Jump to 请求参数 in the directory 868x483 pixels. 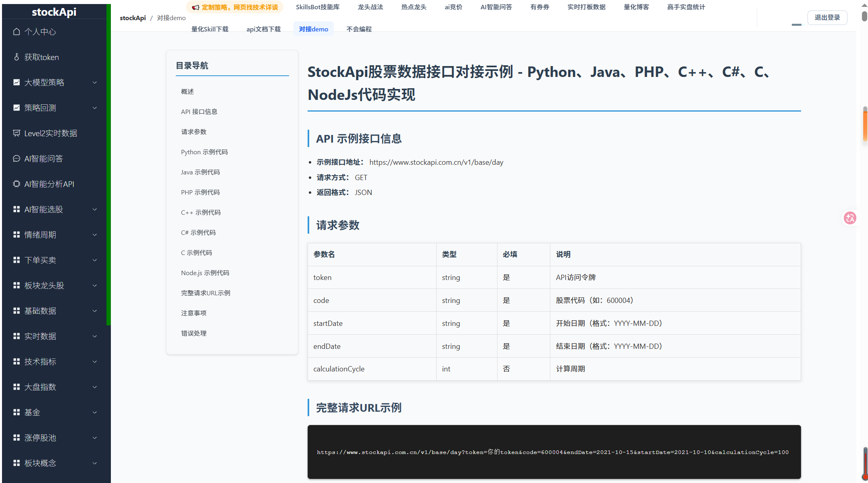194,132
